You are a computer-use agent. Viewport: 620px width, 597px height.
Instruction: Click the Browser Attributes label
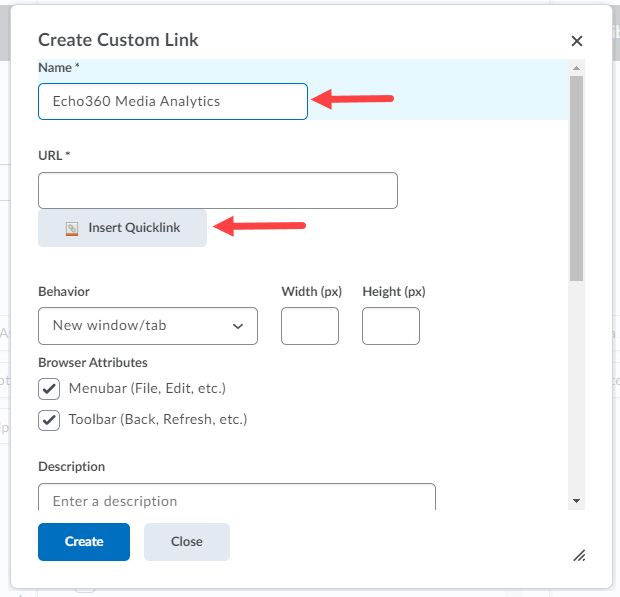(x=93, y=363)
